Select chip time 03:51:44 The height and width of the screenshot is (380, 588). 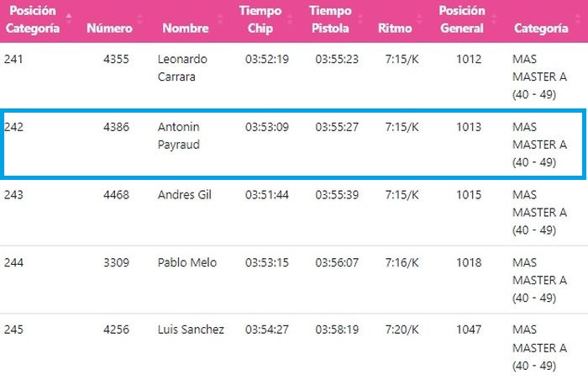coord(266,194)
